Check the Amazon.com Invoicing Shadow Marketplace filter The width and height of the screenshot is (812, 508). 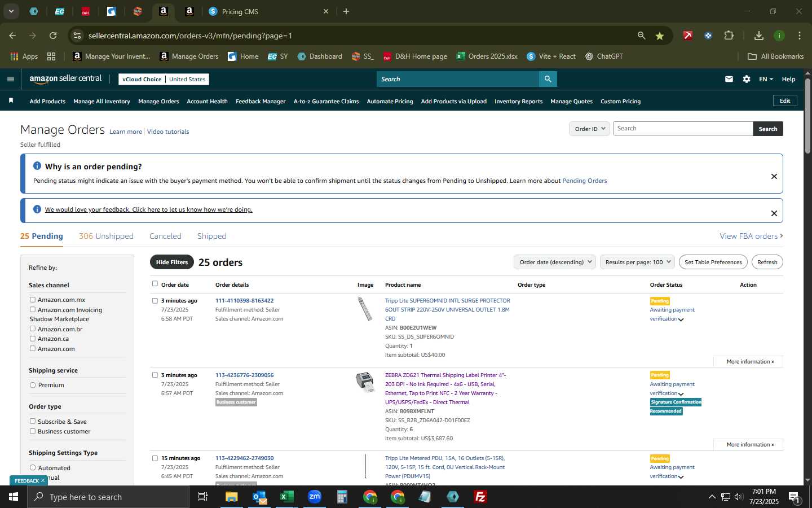click(x=33, y=310)
